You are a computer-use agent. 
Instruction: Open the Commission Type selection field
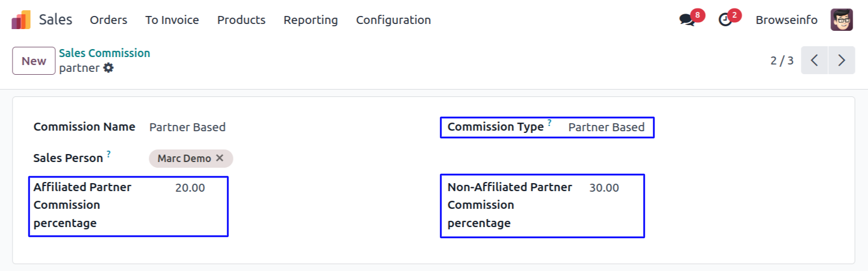(x=606, y=127)
